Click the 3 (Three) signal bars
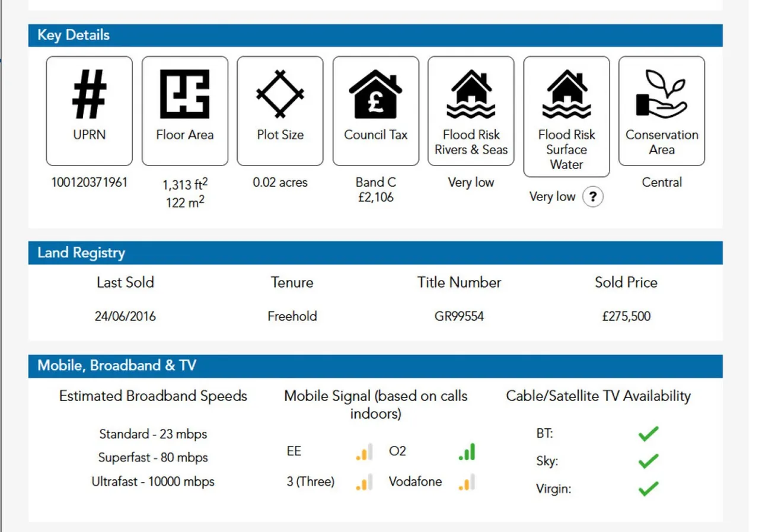 [x=364, y=482]
